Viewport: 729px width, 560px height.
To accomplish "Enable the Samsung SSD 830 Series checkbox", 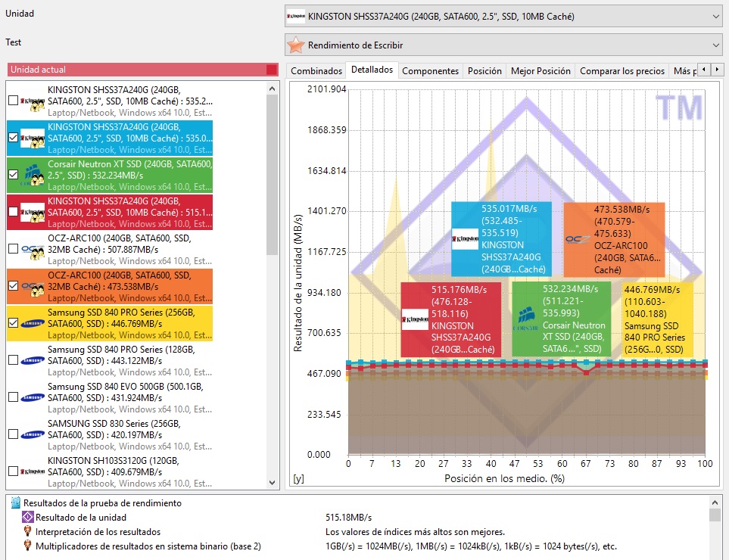I will pos(13,434).
